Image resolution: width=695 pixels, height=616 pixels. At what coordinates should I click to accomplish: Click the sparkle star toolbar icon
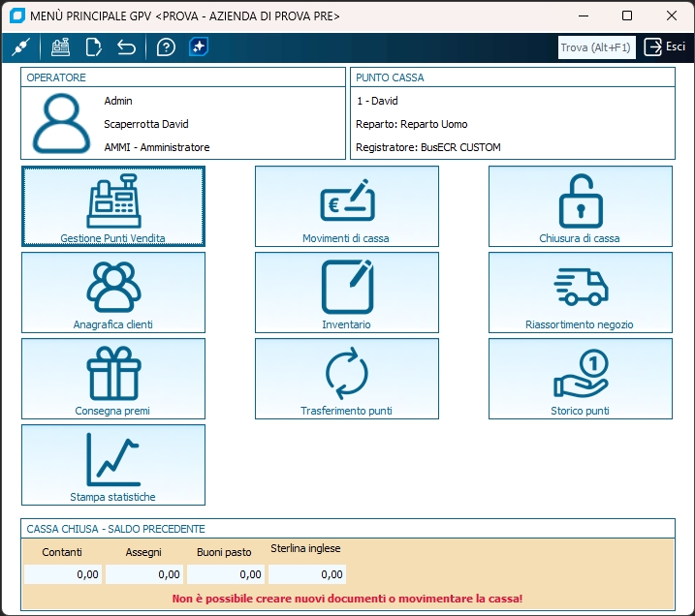pos(199,47)
